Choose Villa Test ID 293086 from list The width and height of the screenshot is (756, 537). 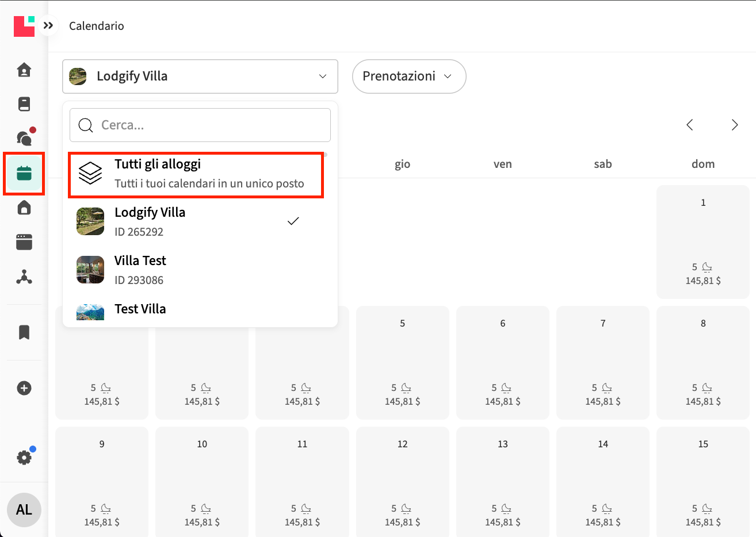pyautogui.click(x=196, y=270)
